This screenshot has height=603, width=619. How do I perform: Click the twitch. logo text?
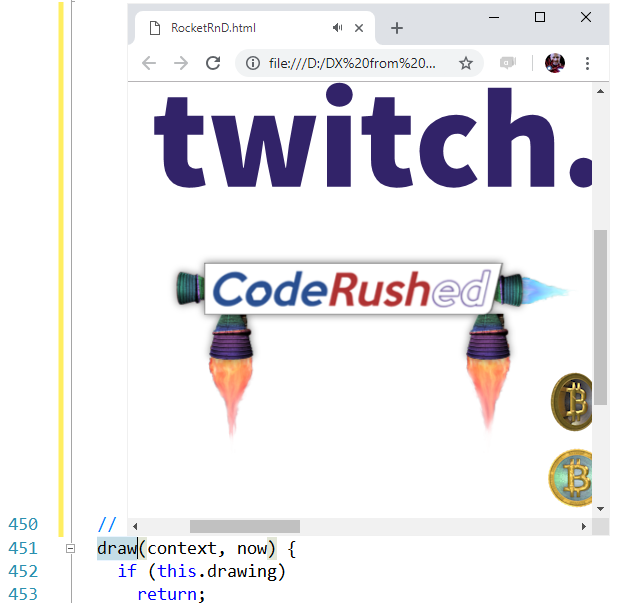[x=373, y=136]
